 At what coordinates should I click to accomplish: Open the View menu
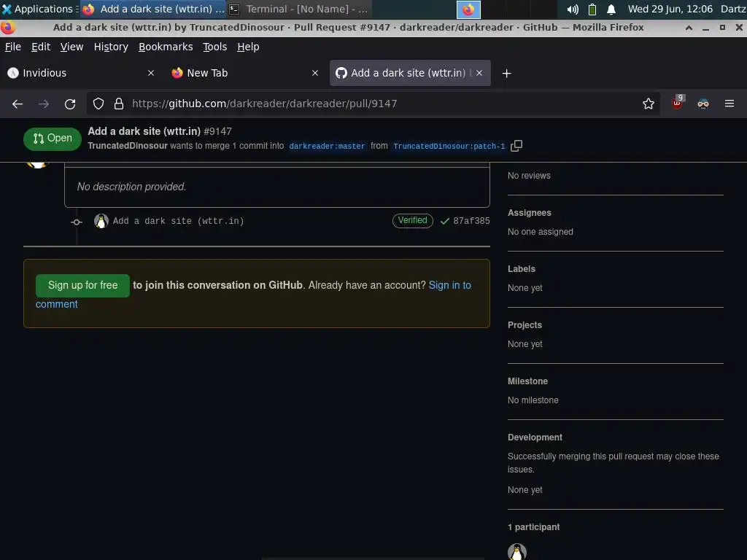(72, 47)
